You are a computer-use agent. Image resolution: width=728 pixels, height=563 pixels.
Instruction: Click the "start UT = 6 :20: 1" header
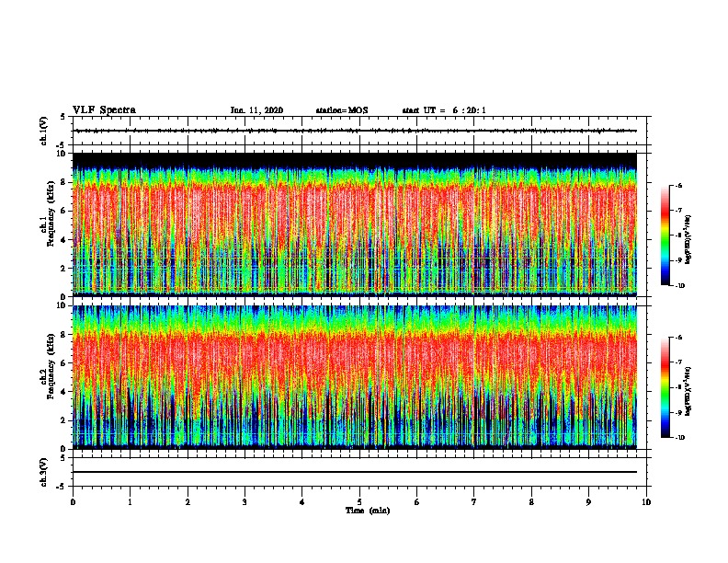[x=444, y=110]
